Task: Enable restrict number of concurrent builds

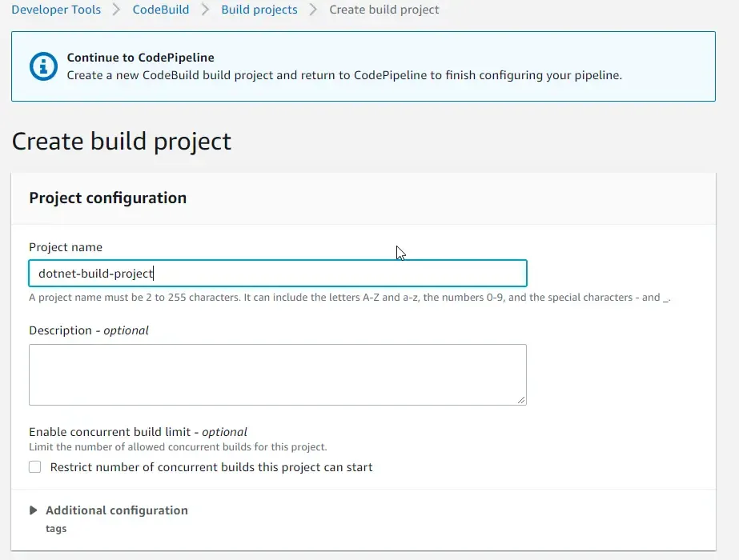Action: (34, 466)
